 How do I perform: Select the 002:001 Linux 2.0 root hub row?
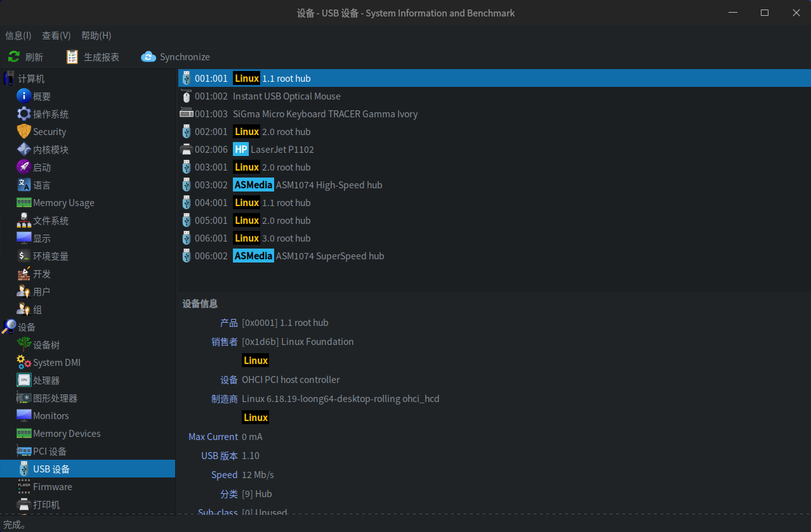[x=494, y=131]
